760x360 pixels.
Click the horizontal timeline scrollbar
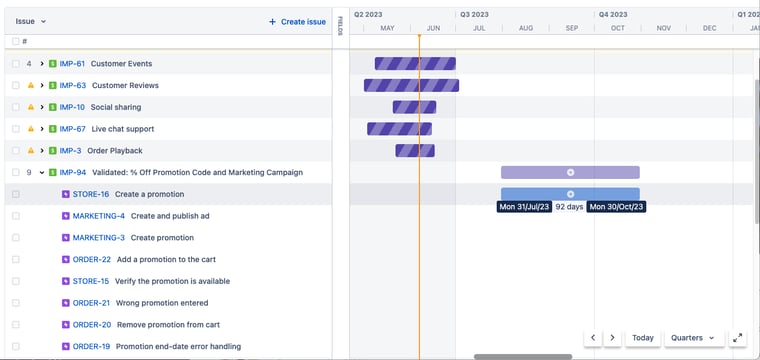tap(523, 357)
